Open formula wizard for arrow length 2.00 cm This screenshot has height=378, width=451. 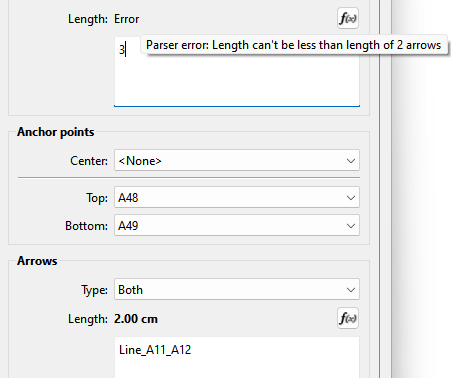348,318
